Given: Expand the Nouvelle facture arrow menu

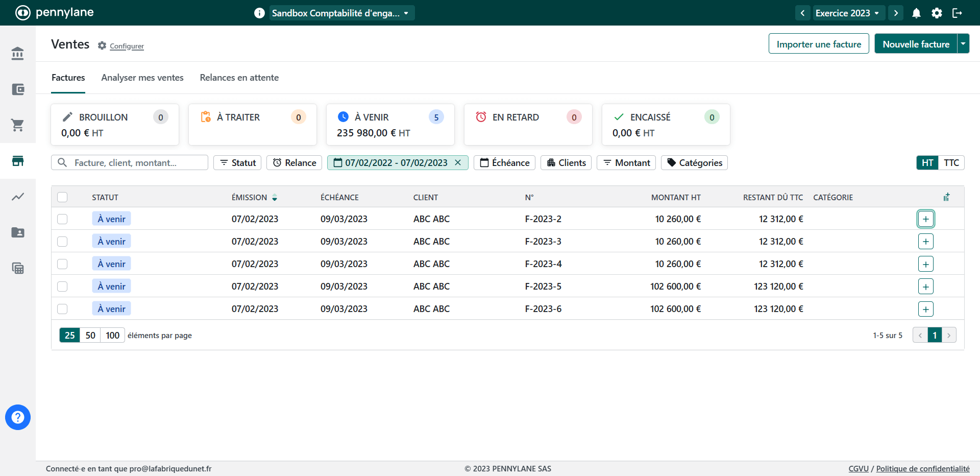Looking at the screenshot, I should coord(963,44).
